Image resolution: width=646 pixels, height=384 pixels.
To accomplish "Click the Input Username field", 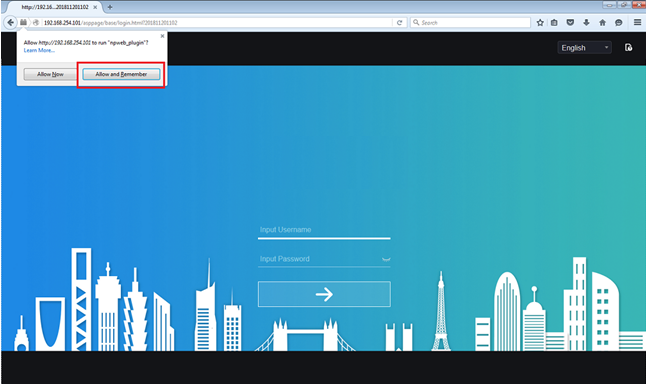I will click(x=324, y=230).
